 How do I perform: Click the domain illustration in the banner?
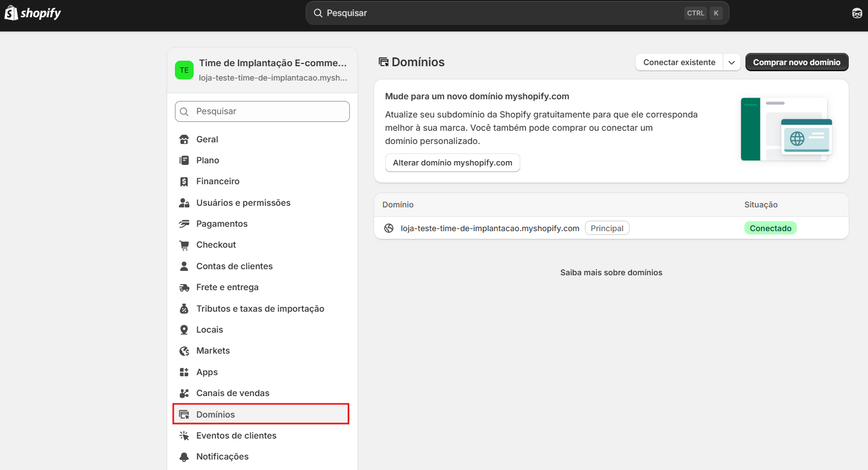(786, 129)
